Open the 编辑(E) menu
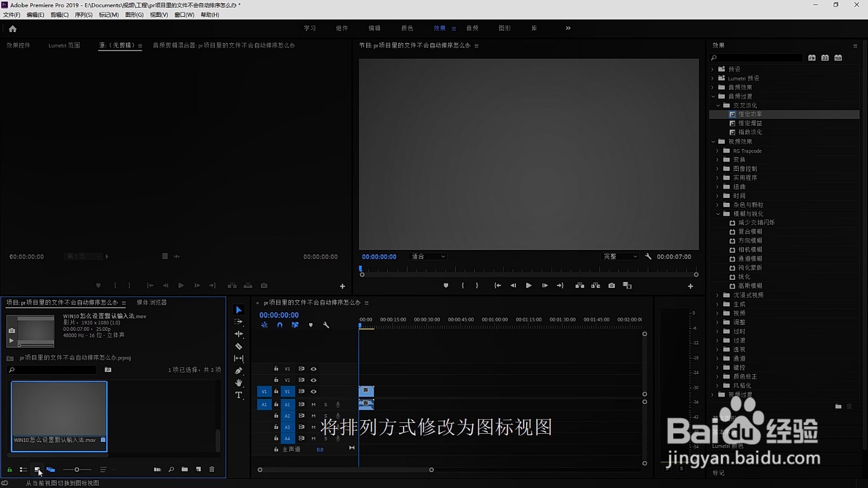This screenshot has height=488, width=868. [35, 15]
